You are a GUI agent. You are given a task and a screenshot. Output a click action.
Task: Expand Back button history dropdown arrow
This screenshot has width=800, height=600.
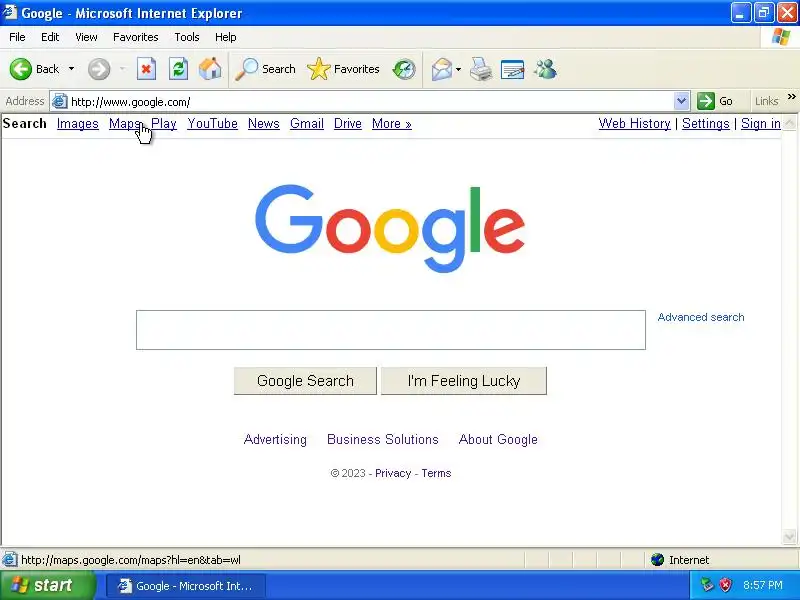point(71,69)
